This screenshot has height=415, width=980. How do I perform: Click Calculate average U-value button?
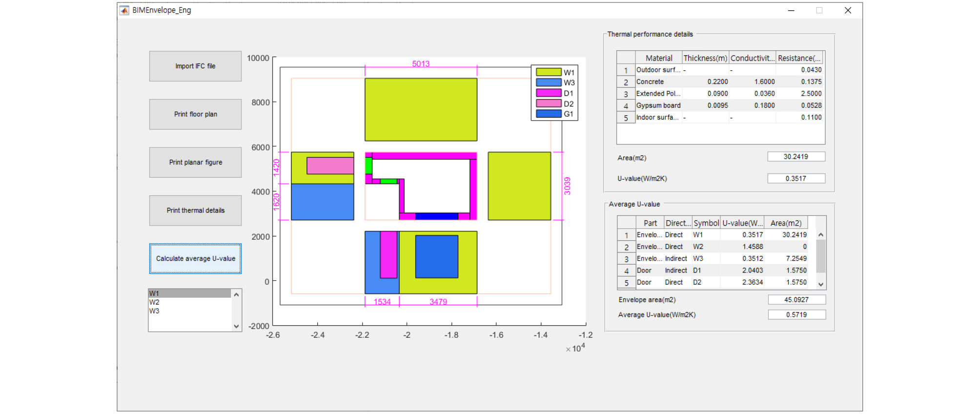click(x=195, y=259)
